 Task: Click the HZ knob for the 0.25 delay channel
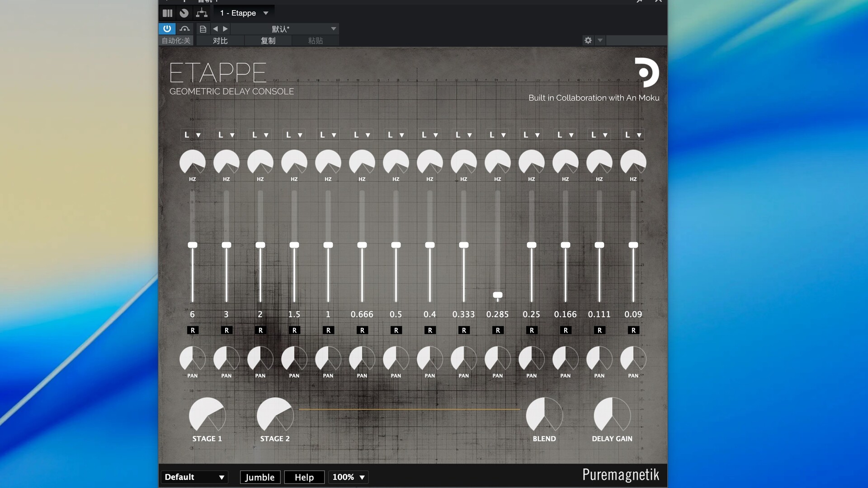click(532, 163)
